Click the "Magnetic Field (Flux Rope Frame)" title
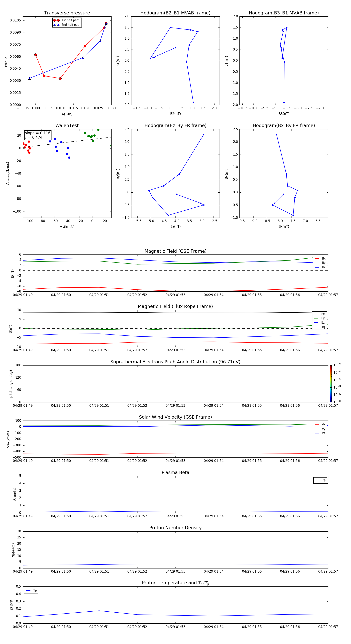351x644 pixels. (175, 307)
